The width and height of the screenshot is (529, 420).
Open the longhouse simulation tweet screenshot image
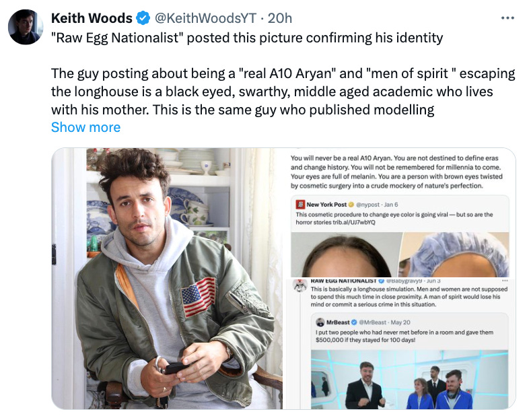400,344
